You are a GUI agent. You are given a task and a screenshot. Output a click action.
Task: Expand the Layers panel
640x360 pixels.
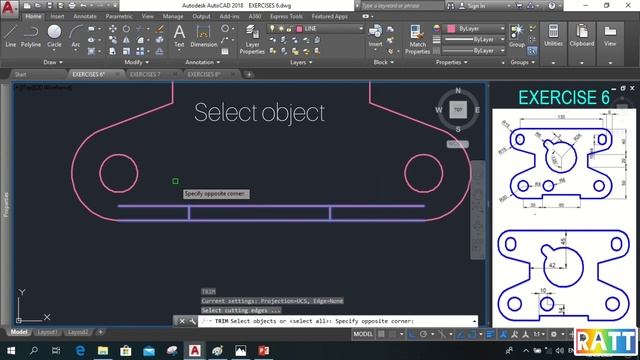(301, 62)
